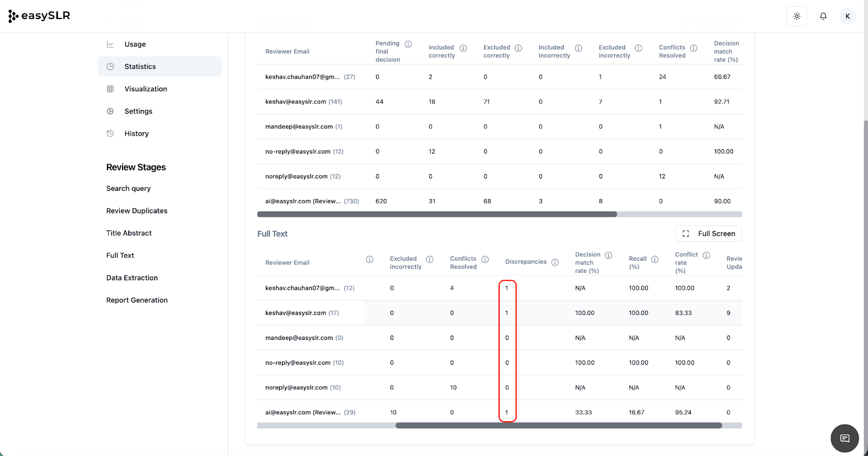Click info icon beside Conflict rate header
Viewport: 868px width, 456px height.
pyautogui.click(x=706, y=255)
